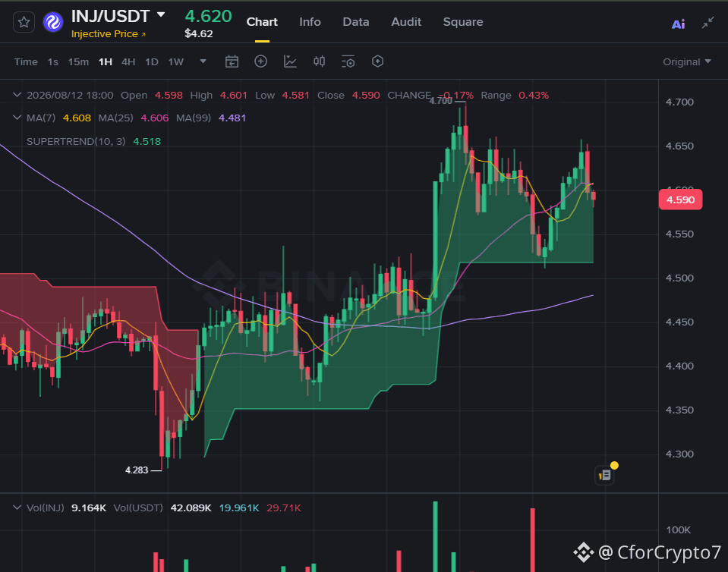The width and height of the screenshot is (728, 572).
Task: Select the 1H interval
Action: click(x=106, y=61)
